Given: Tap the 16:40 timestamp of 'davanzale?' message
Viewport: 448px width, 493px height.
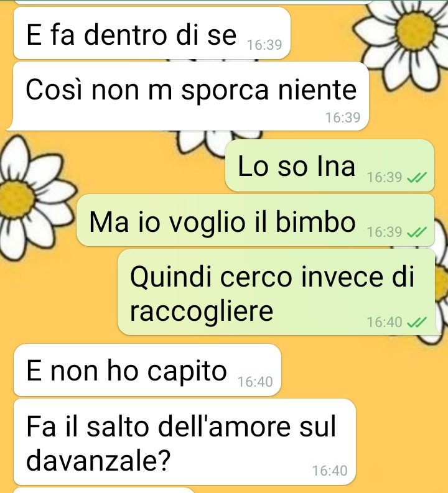Looking at the screenshot, I should point(330,471).
